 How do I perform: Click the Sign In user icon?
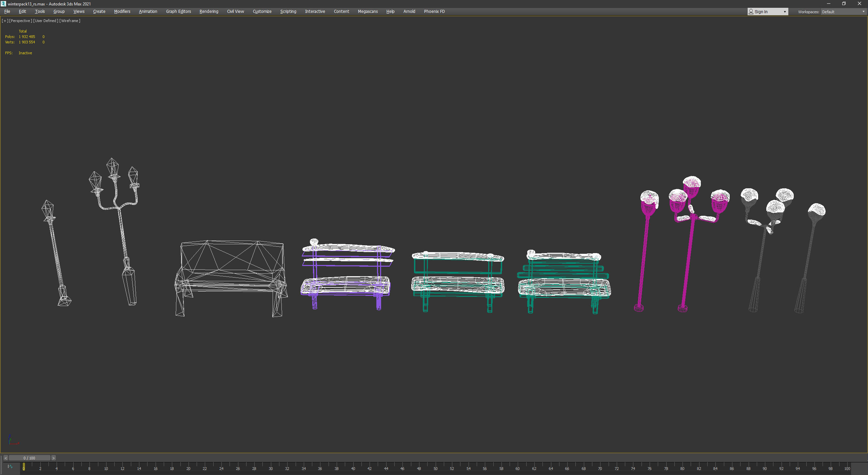click(751, 12)
